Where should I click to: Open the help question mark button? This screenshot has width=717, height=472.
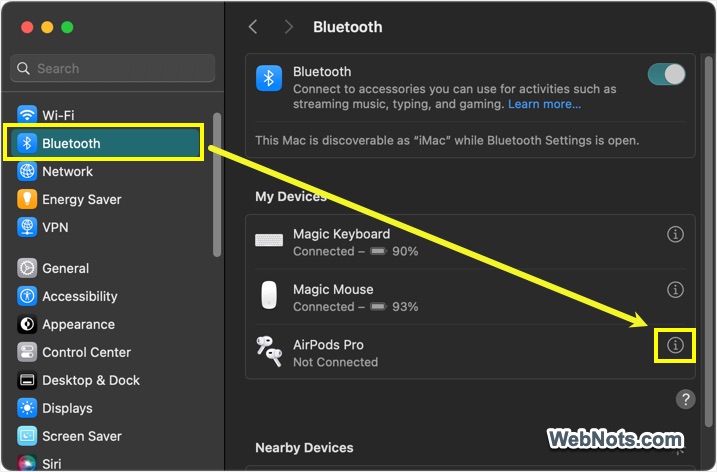pyautogui.click(x=685, y=399)
